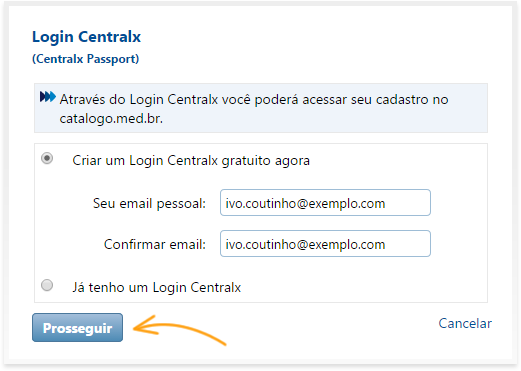Click the orange hand-drawn arrow pointing to Prosseguir
Image resolution: width=521 pixels, height=371 pixels.
[180, 330]
